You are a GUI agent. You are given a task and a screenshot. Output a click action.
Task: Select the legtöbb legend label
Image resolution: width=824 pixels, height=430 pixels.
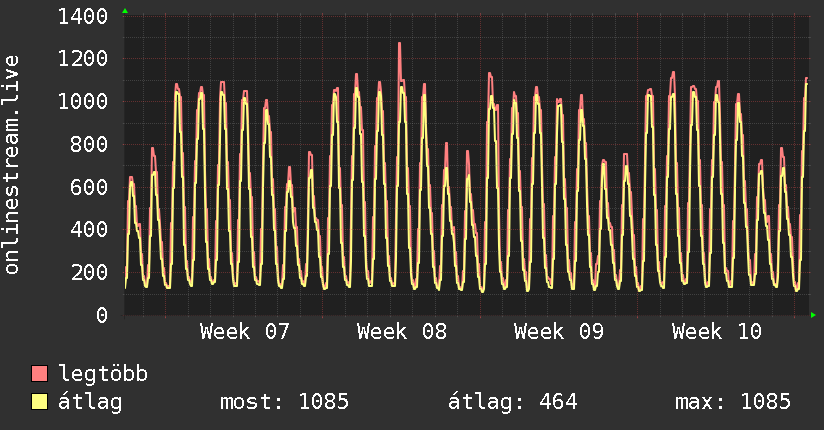tap(103, 374)
